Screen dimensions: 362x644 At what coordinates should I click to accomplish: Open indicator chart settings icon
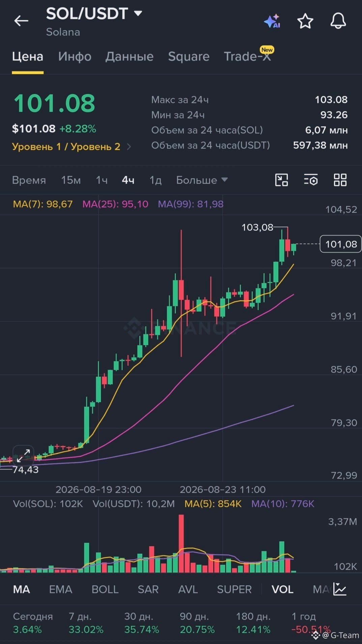(340, 589)
